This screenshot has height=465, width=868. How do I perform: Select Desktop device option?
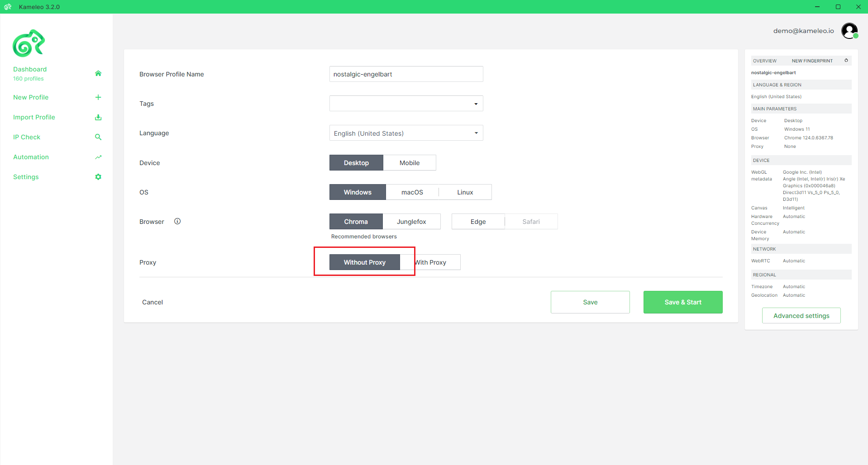[356, 163]
